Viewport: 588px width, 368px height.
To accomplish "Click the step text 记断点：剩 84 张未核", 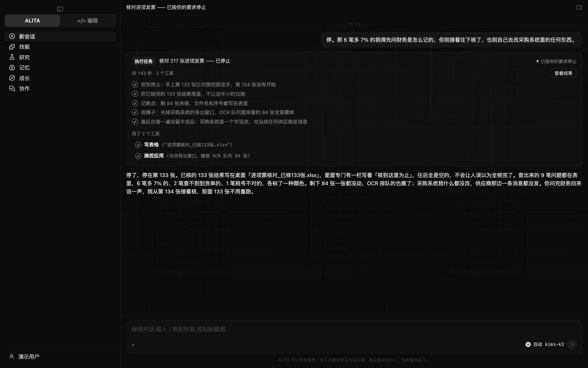I will click(194, 103).
